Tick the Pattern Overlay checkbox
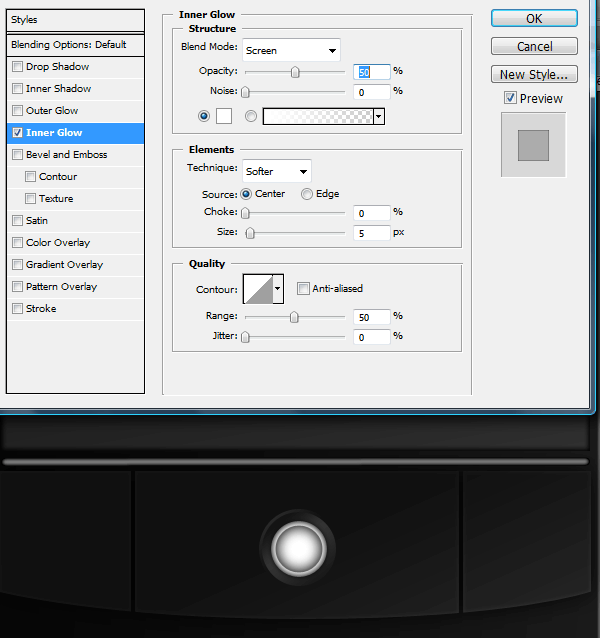Viewport: 600px width, 638px height. (x=17, y=286)
